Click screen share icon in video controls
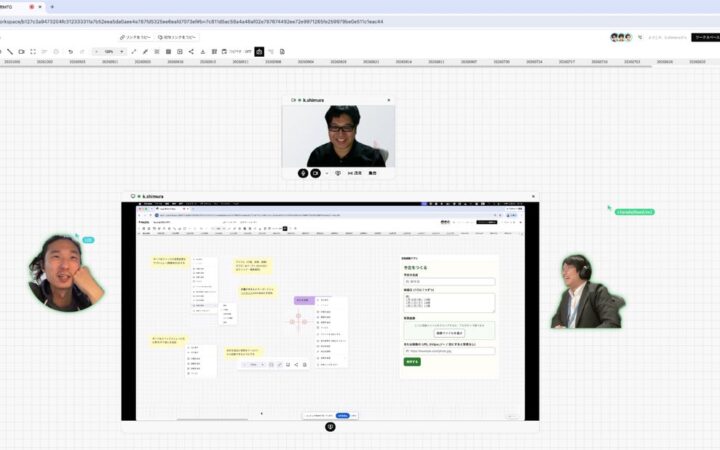The height and width of the screenshot is (450, 720). pos(338,173)
